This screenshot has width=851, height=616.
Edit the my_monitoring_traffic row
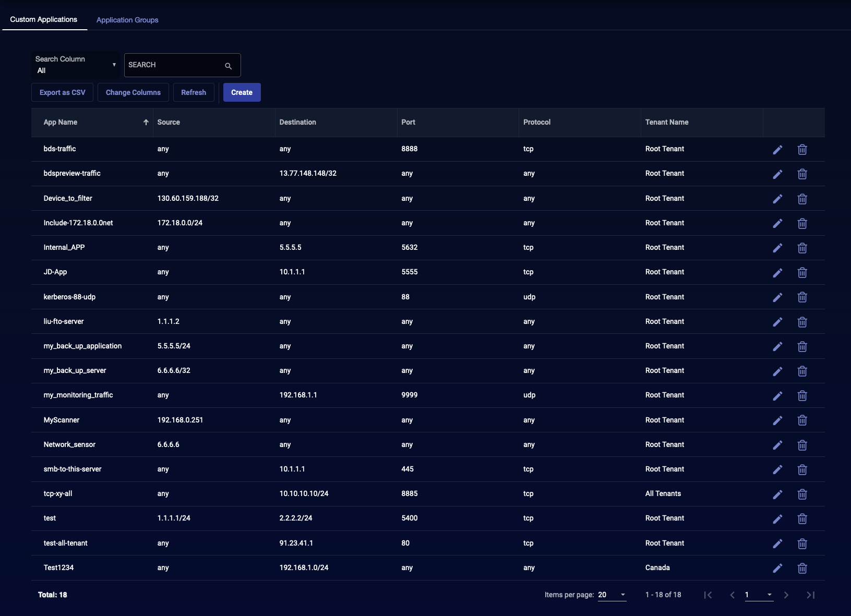tap(777, 396)
